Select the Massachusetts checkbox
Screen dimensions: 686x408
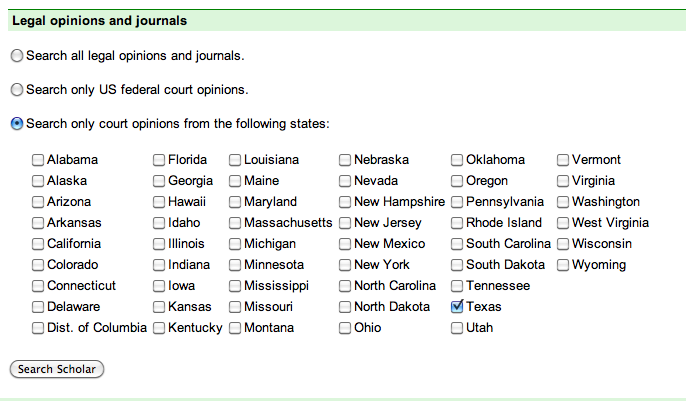pyautogui.click(x=235, y=223)
